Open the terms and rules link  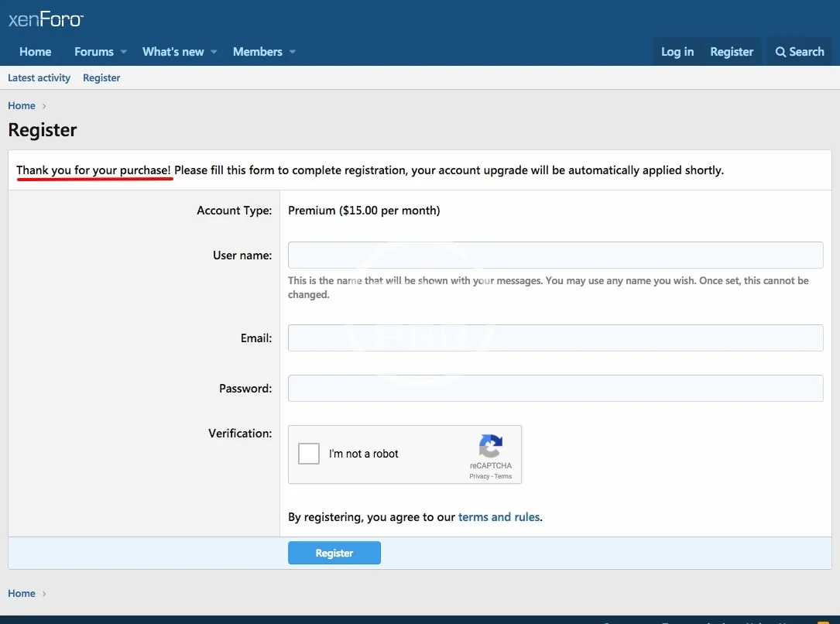click(499, 517)
